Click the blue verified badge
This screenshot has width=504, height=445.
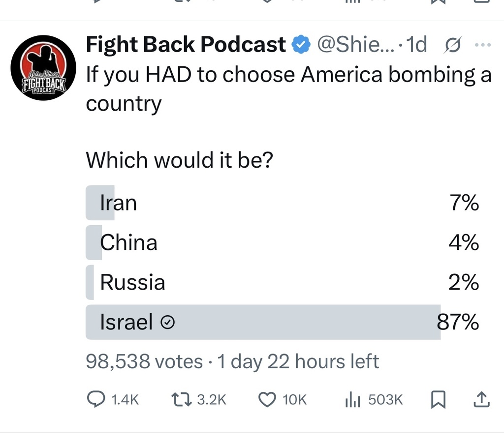(301, 44)
